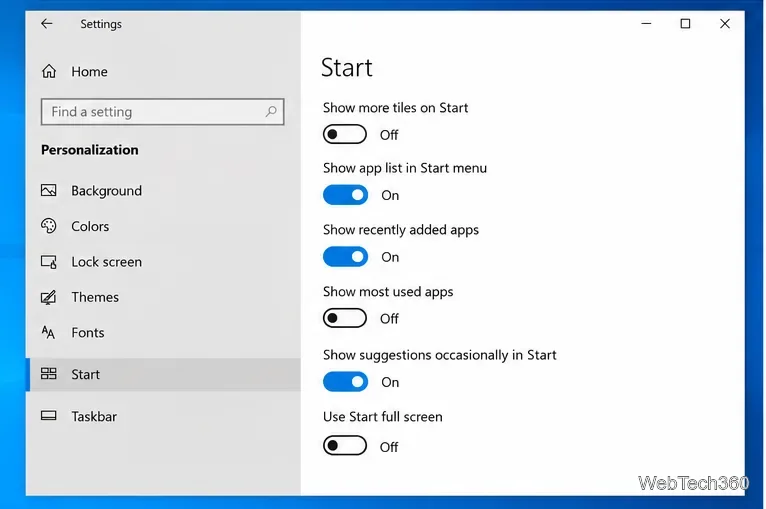Select the Lock screen icon
This screenshot has height=509, width=766.
point(49,262)
